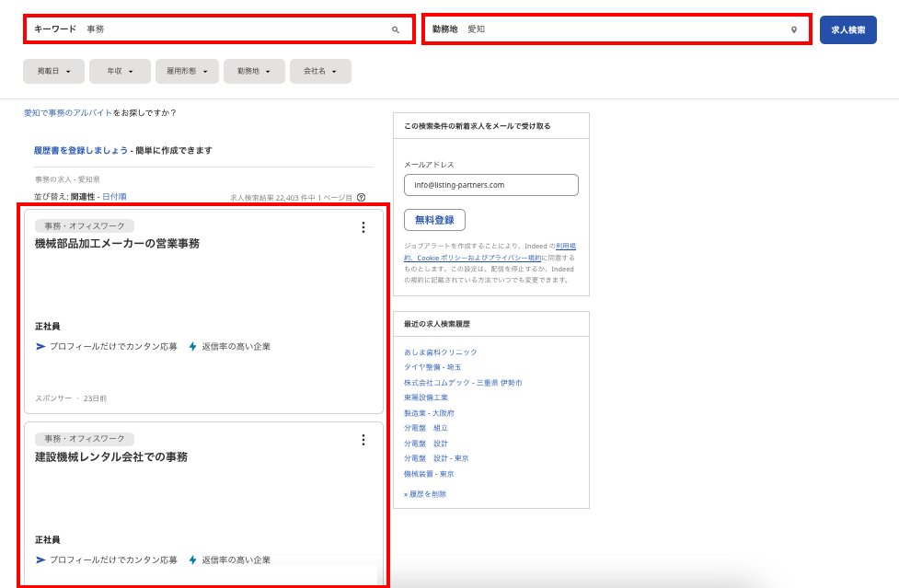Open three-dot menu on 建設機械レンタル job card
The height and width of the screenshot is (588, 899).
pyautogui.click(x=363, y=440)
